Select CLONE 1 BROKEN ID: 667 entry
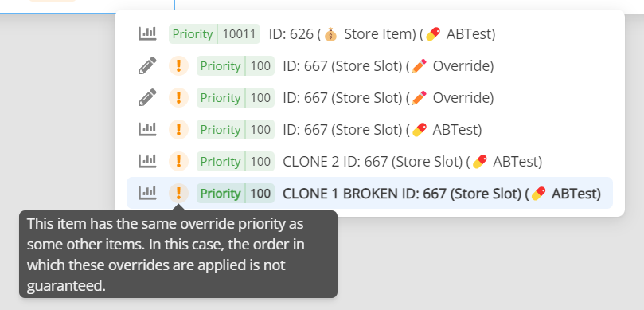The width and height of the screenshot is (644, 310). pyautogui.click(x=369, y=193)
